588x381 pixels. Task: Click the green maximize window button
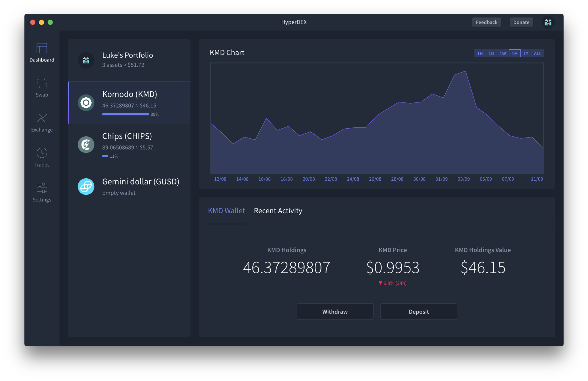point(50,22)
